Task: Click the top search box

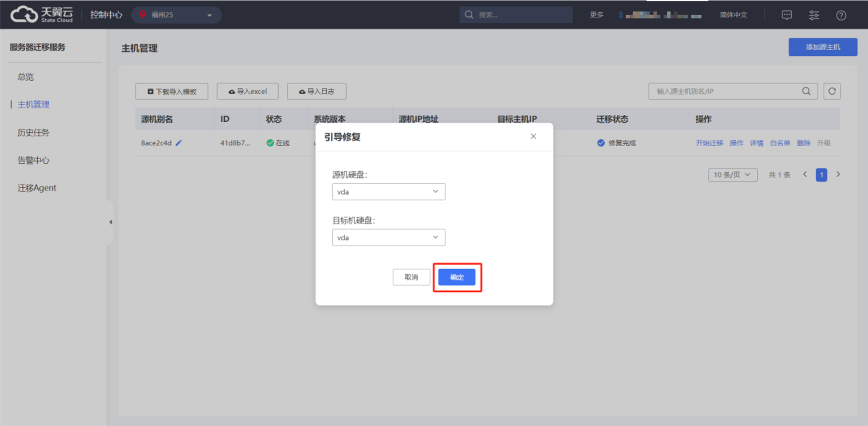Action: 516,15
